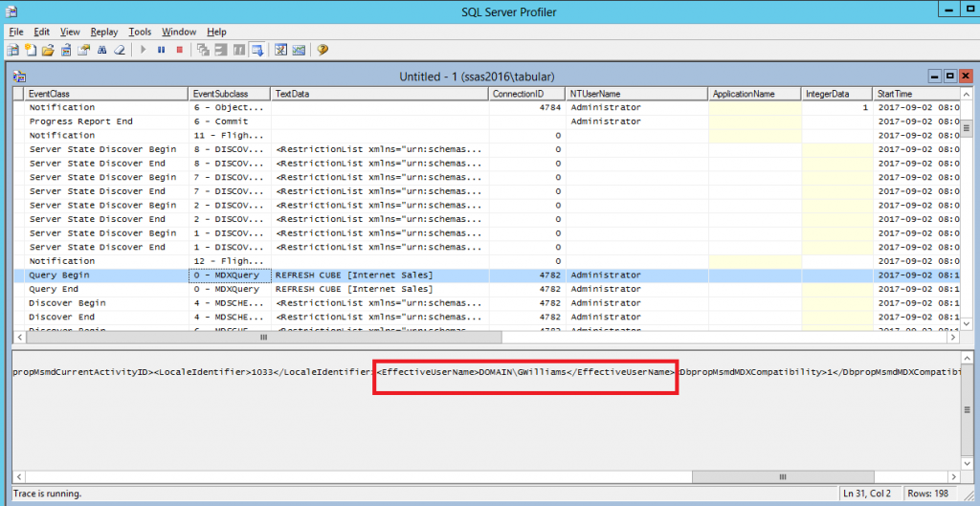Click the ConnectionID column header
Screen dimensions: 980x506
point(527,94)
